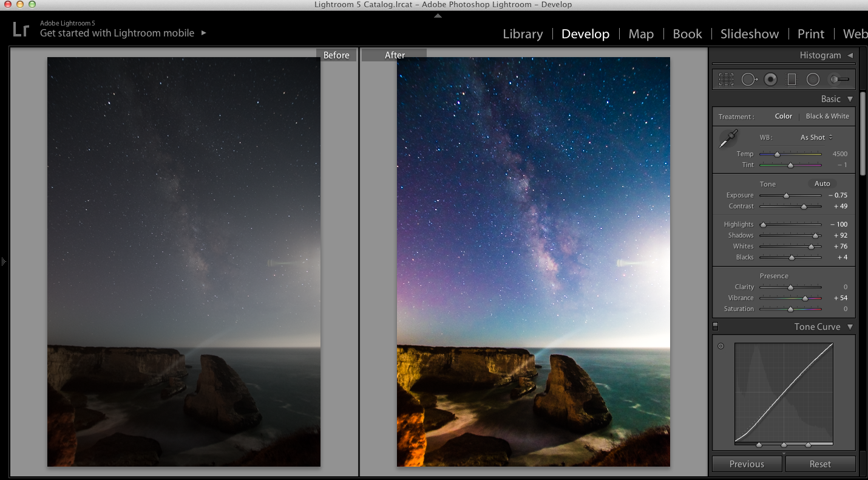Click the Reset button
The height and width of the screenshot is (480, 868).
820,464
